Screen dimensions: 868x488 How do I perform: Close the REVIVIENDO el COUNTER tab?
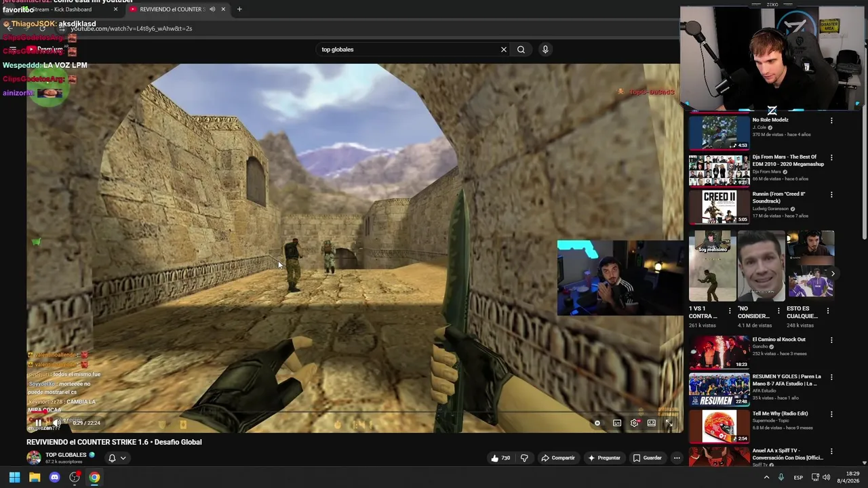click(x=223, y=9)
